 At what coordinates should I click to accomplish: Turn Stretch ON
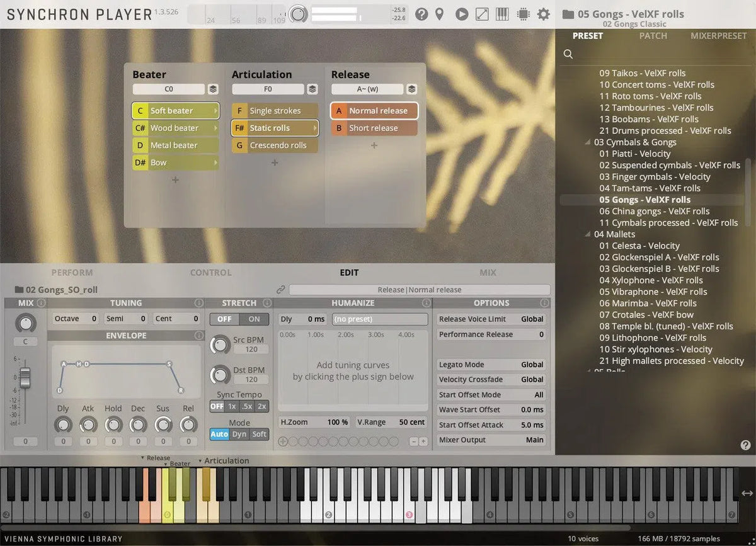[x=254, y=319]
